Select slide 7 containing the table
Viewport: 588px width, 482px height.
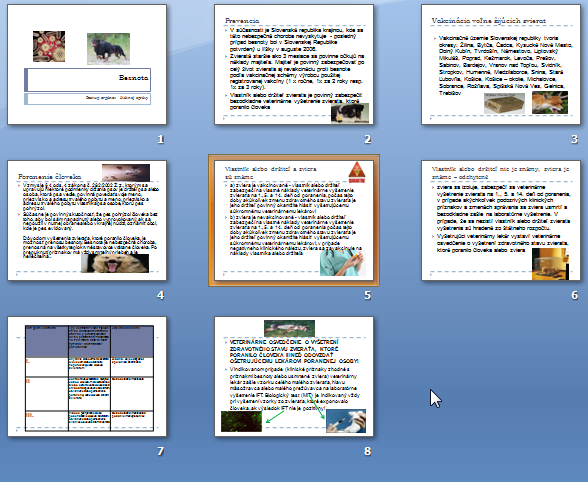pyautogui.click(x=87, y=376)
